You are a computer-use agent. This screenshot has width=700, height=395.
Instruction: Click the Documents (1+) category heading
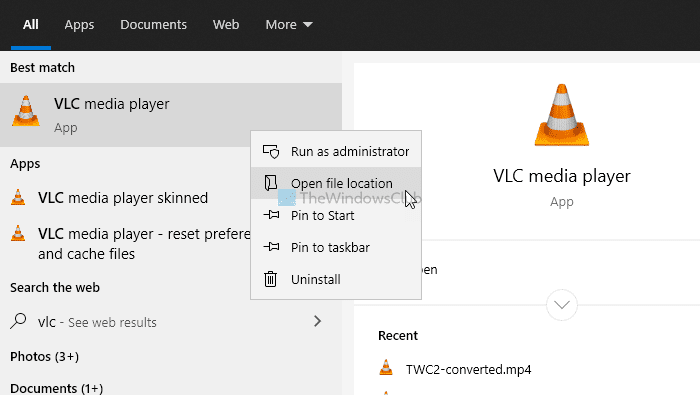pyautogui.click(x=57, y=388)
